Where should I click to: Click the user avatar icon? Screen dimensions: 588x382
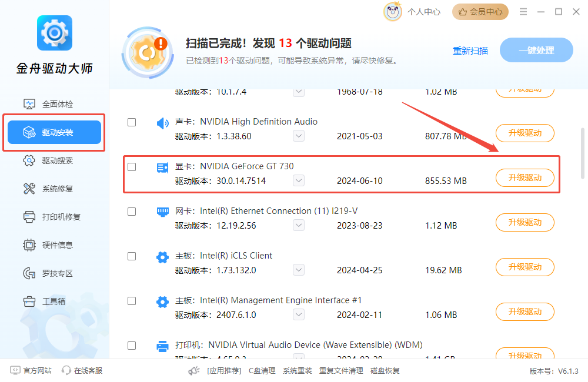pos(393,12)
